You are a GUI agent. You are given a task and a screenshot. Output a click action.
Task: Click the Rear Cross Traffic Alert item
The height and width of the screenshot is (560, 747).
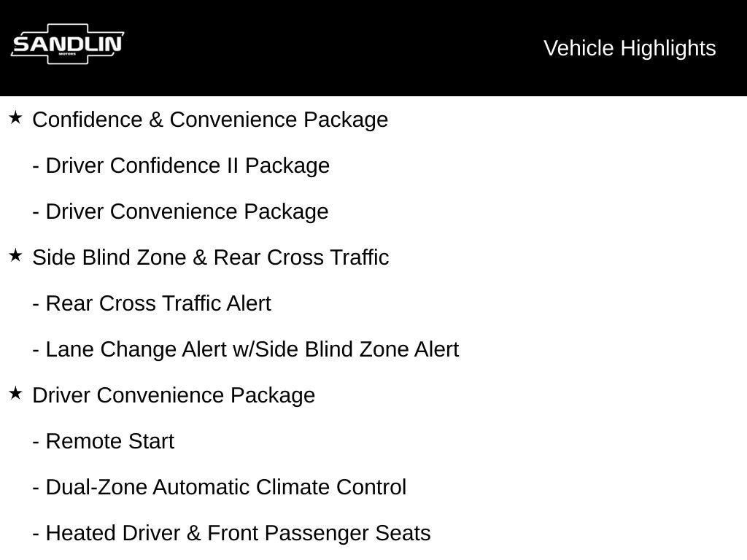[x=158, y=303]
